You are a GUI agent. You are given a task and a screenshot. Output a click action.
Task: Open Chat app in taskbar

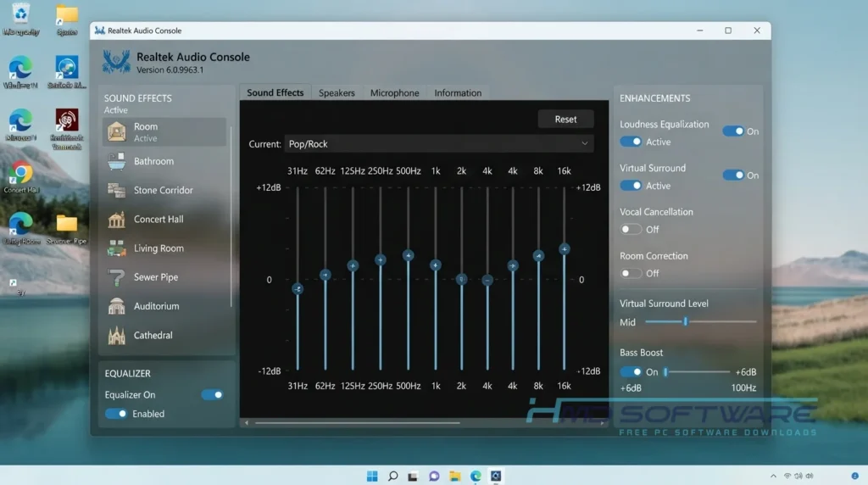click(434, 477)
